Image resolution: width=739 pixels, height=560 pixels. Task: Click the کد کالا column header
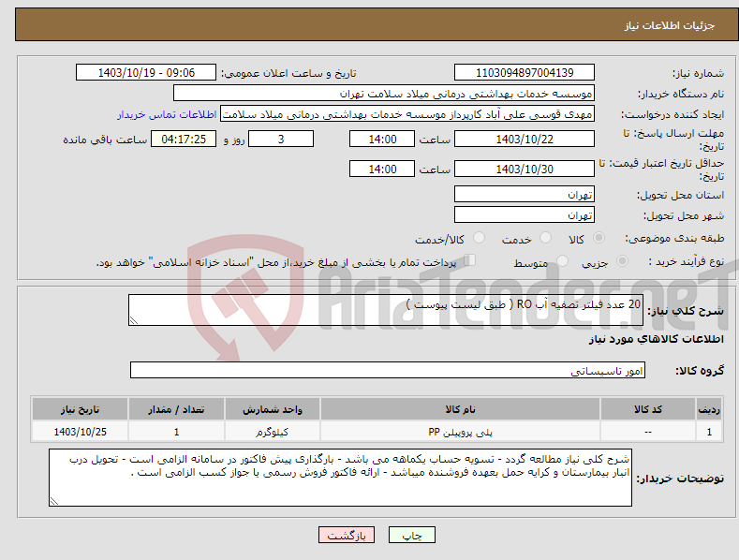point(648,409)
